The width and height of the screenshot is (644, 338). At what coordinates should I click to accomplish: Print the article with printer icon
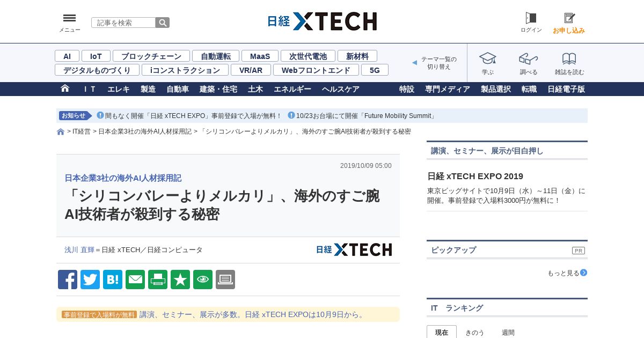point(158,280)
